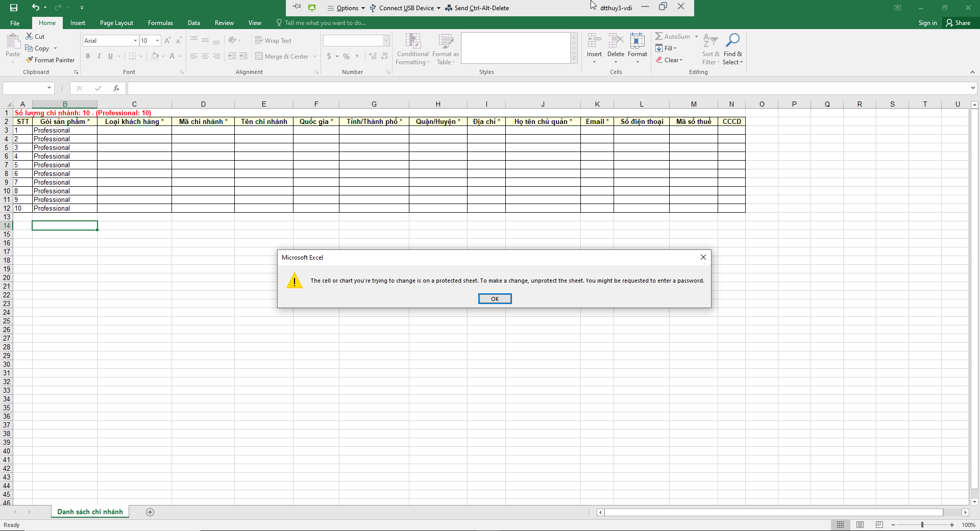Click OK in the Microsoft Excel dialog
Viewport: 980px width, 531px height.
495,299
